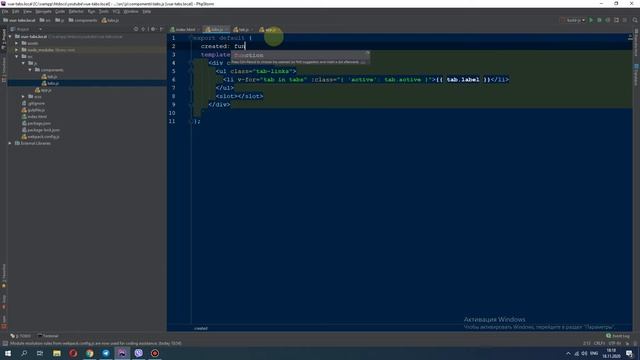Open Project panel settings gear
This screenshot has height=360, width=640.
click(x=153, y=29)
